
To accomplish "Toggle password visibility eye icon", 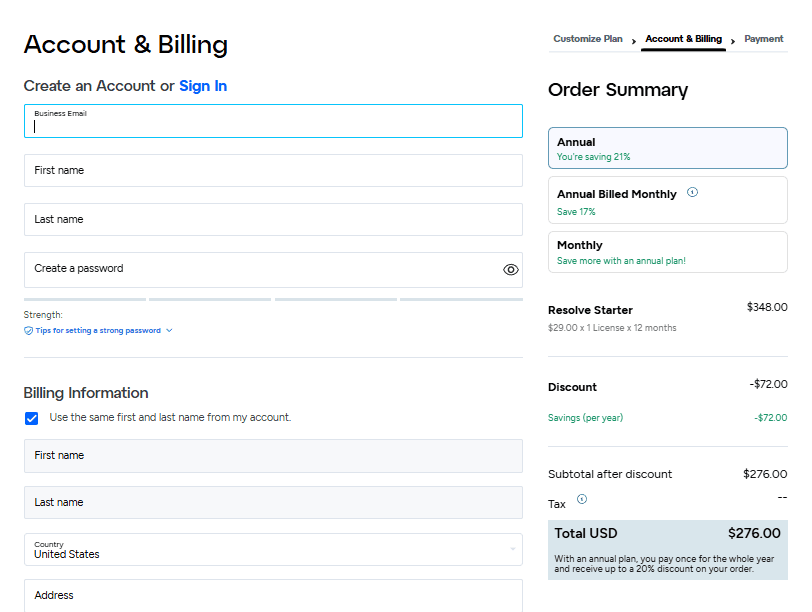I will 510,270.
